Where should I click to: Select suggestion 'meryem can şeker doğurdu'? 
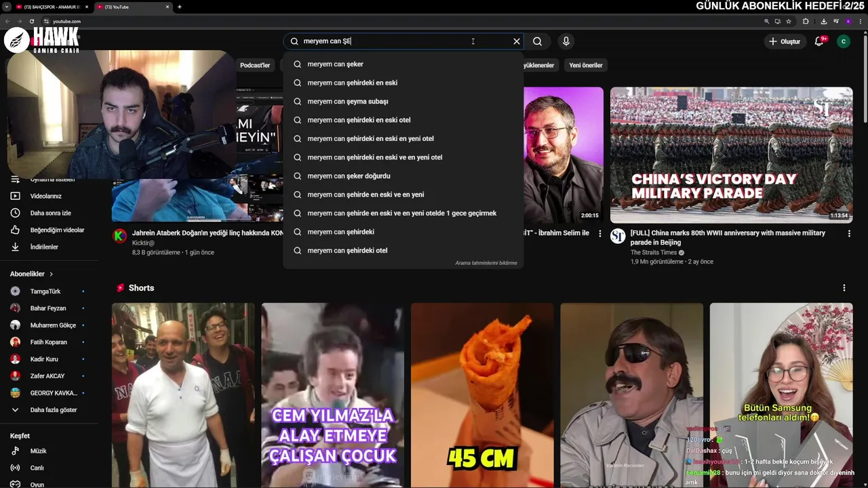click(x=403, y=176)
